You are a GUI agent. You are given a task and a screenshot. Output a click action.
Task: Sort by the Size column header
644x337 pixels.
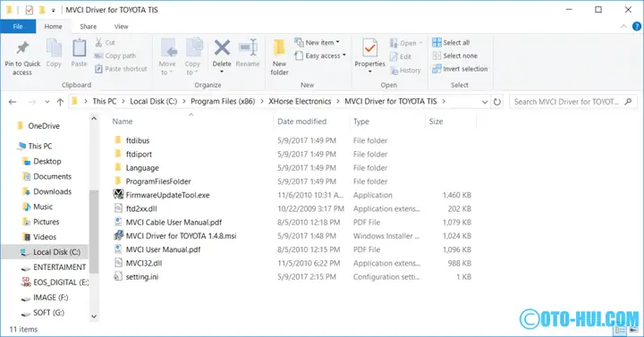436,122
